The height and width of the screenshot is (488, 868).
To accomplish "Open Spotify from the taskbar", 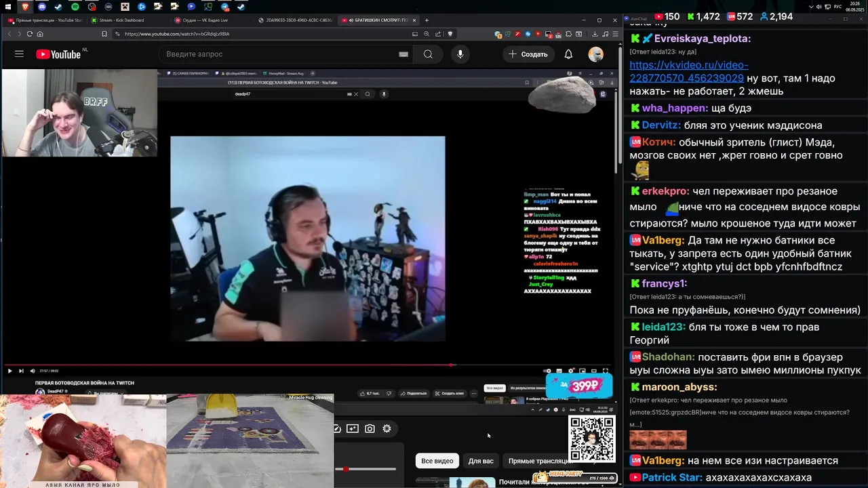I will tap(75, 7).
